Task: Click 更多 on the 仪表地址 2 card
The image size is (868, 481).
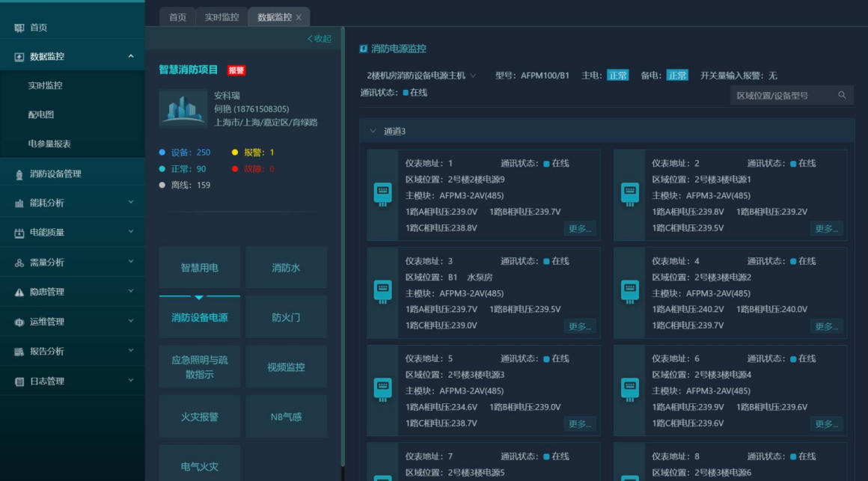Action: pyautogui.click(x=827, y=229)
